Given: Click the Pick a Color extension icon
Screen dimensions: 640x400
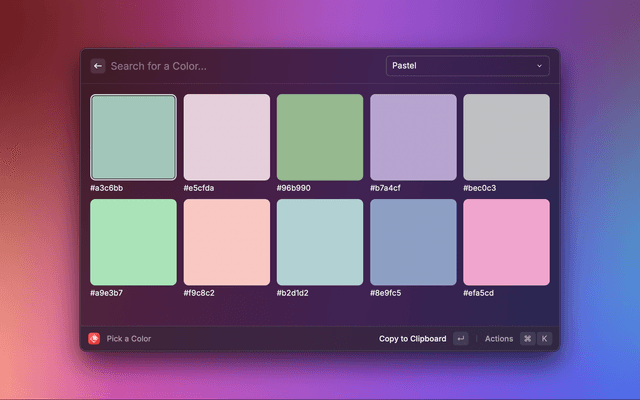Looking at the screenshot, I should [94, 339].
